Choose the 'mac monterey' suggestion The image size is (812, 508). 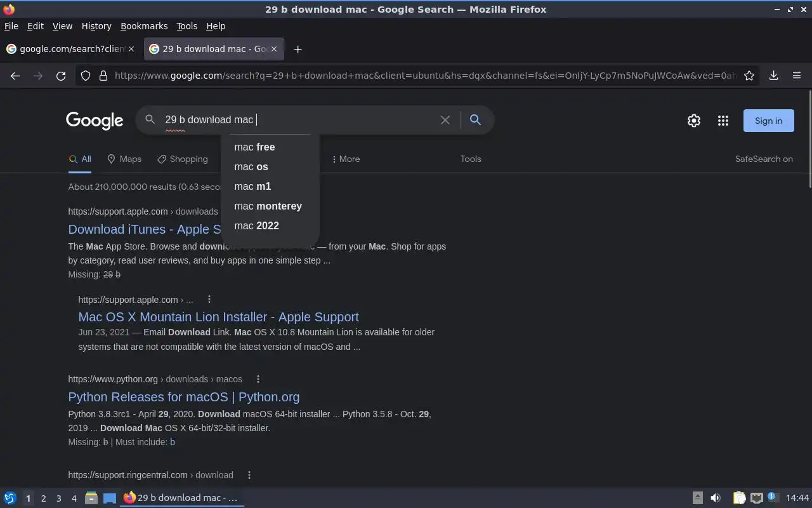[x=270, y=206]
